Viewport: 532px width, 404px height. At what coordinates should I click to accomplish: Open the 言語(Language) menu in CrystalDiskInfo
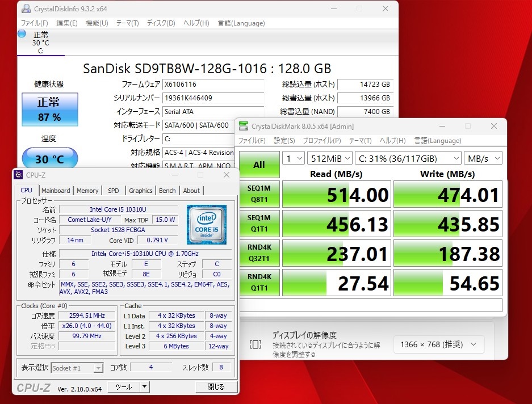tap(241, 23)
